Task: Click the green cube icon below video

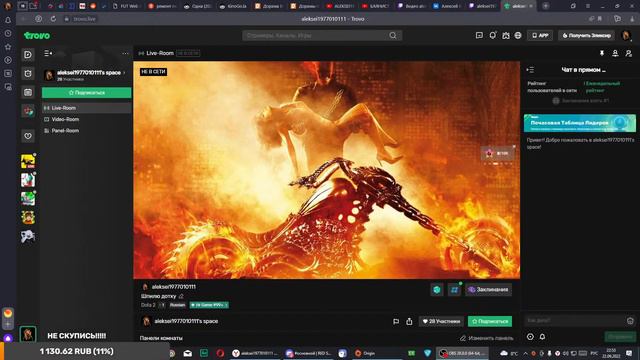Action: 437,290
